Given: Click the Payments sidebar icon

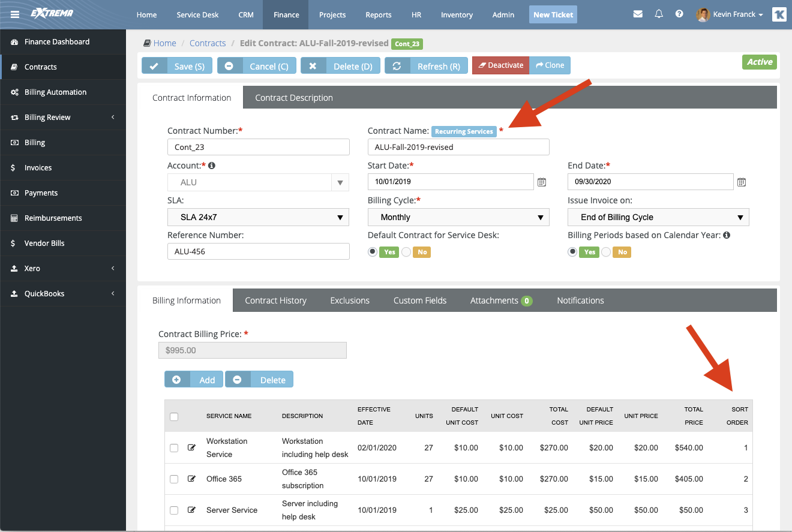Looking at the screenshot, I should pos(14,193).
